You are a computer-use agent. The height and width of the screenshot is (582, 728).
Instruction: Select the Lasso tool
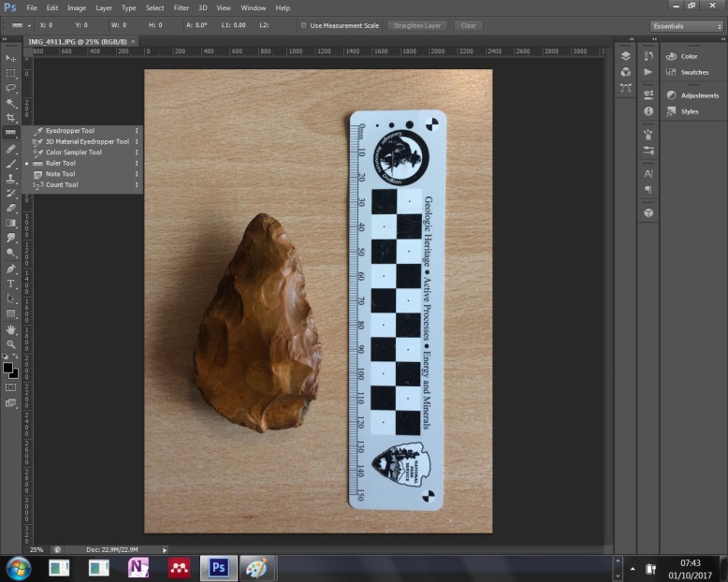point(10,88)
